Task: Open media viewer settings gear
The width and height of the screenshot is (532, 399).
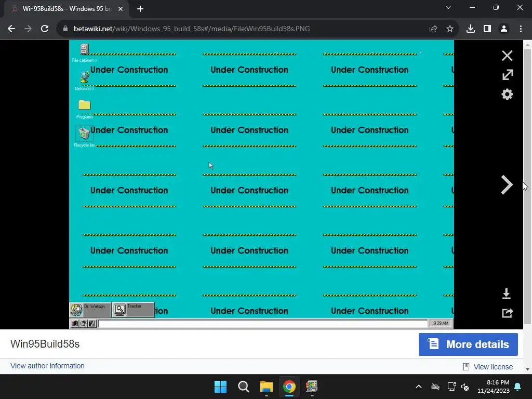Action: pos(507,94)
